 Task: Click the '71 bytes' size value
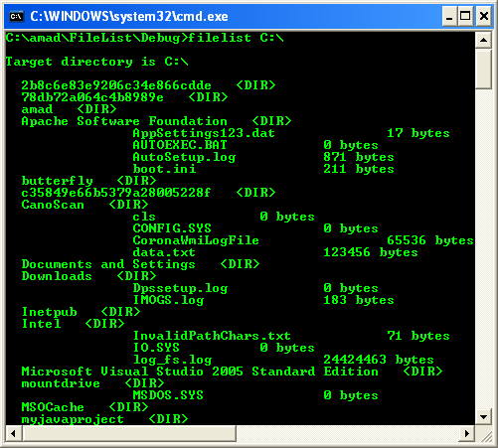pyautogui.click(x=418, y=336)
